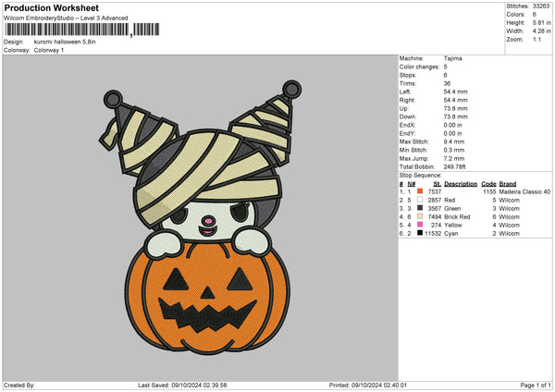Click the St. stitch count column header
This screenshot has width=555, height=392.
[x=437, y=184]
